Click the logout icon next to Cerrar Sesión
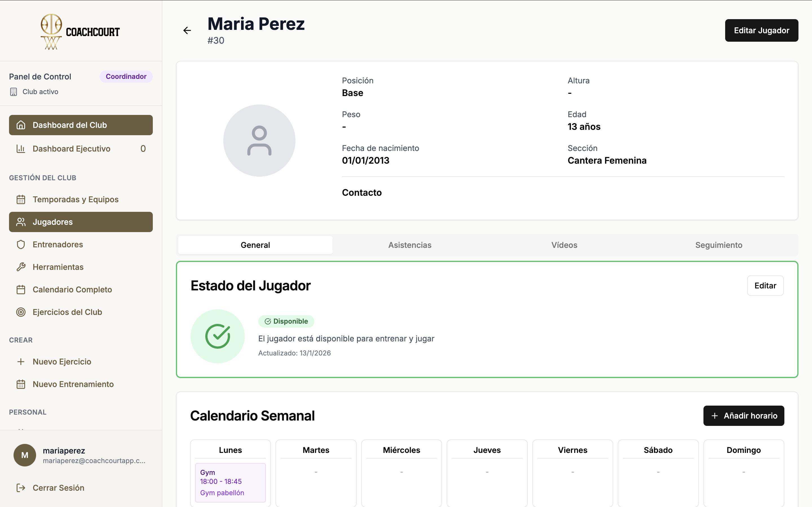Viewport: 812px width, 507px height. [21, 488]
